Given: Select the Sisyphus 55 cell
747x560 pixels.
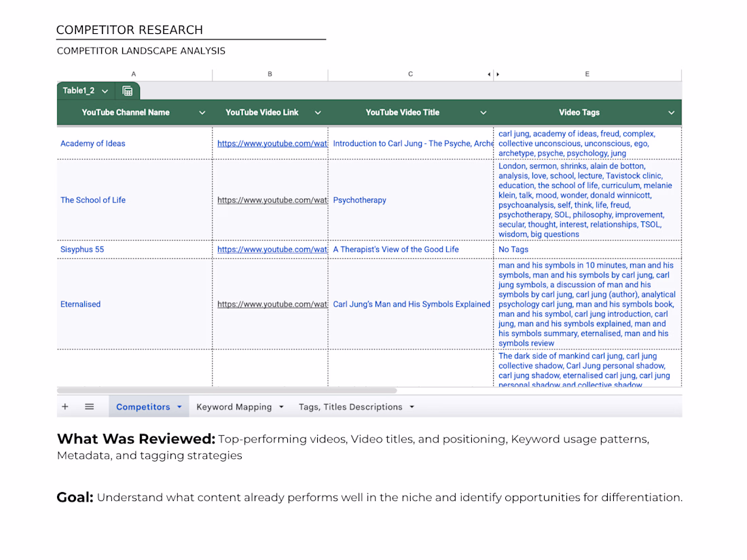Looking at the screenshot, I should (x=134, y=250).
